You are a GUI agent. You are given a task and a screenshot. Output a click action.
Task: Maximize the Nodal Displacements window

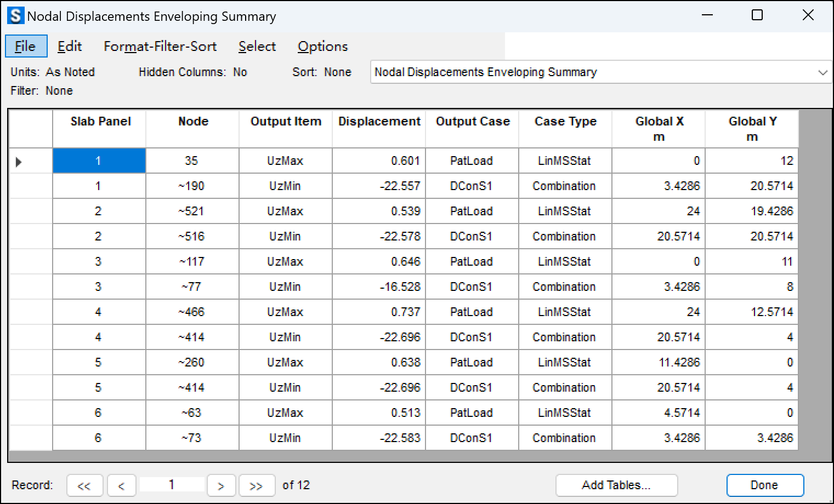[757, 15]
